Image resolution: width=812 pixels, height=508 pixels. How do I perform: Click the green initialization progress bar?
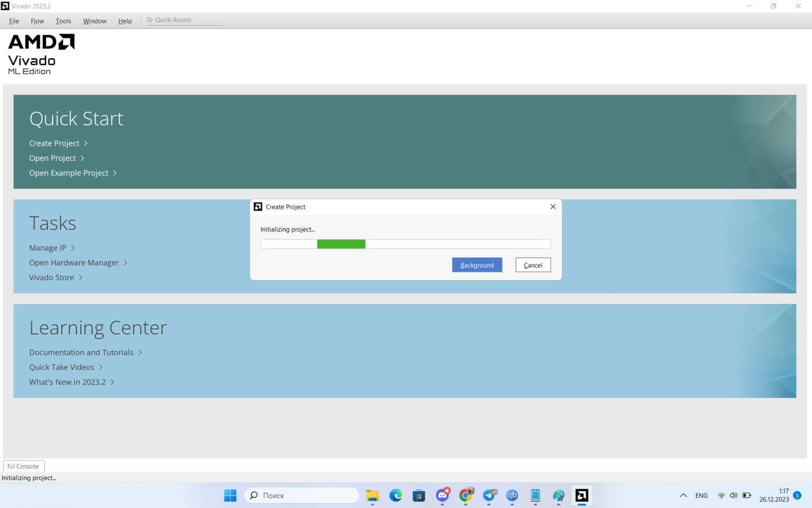pos(341,244)
